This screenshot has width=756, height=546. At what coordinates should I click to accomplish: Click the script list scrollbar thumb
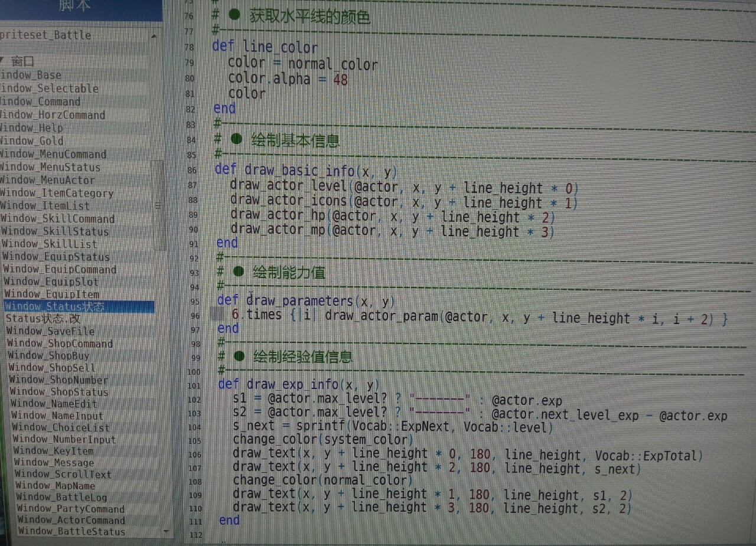[158, 205]
